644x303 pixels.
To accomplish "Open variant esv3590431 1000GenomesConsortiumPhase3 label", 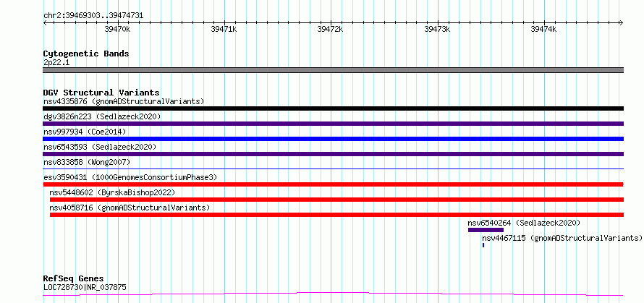I will (130, 177).
